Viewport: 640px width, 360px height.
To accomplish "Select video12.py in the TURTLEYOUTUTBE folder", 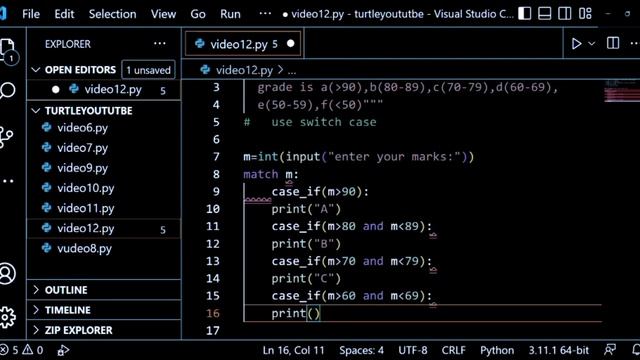I will pos(104,228).
